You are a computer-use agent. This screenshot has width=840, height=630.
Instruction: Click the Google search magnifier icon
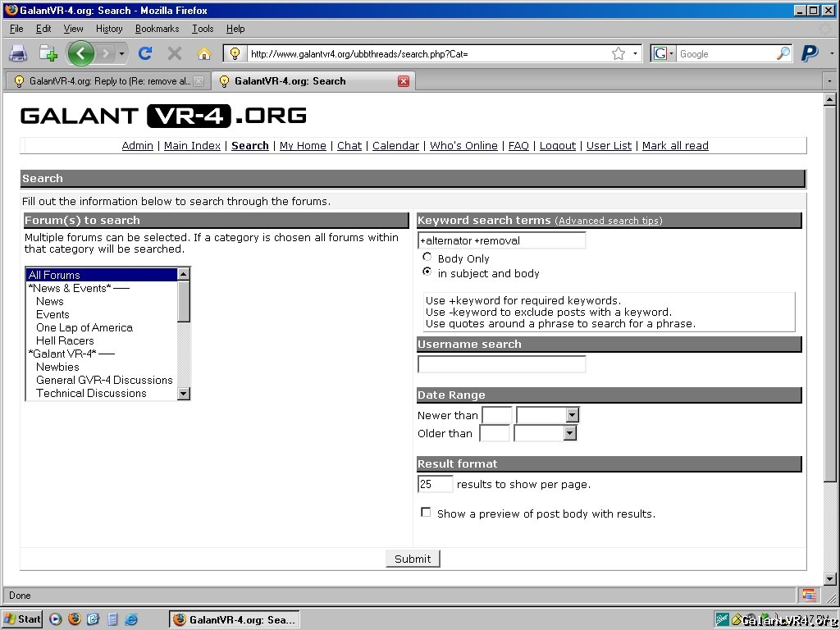[x=783, y=53]
